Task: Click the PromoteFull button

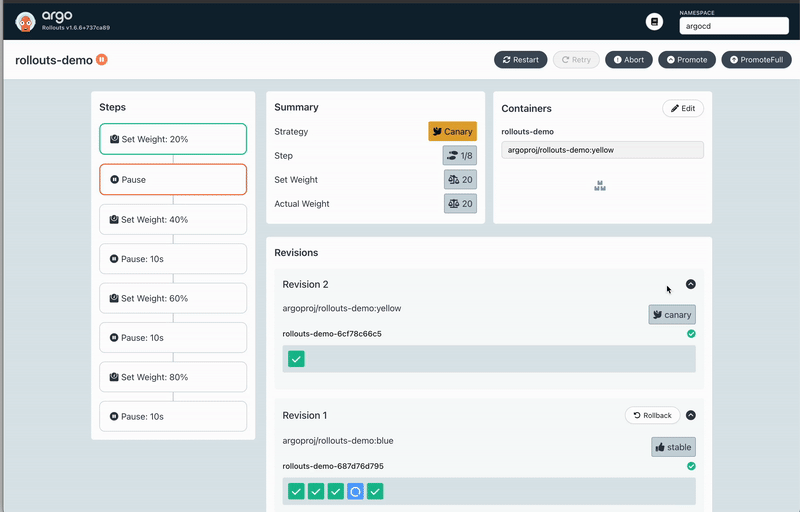Action: click(x=756, y=60)
